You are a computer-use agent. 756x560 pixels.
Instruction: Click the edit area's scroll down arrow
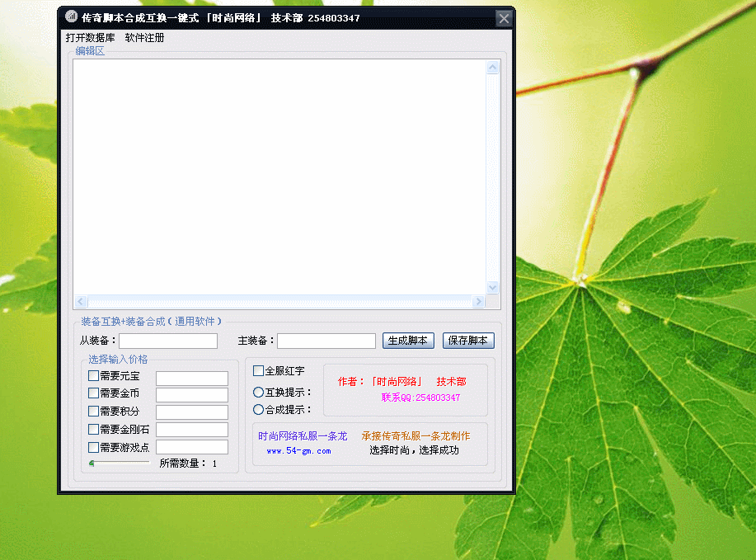tap(492, 288)
